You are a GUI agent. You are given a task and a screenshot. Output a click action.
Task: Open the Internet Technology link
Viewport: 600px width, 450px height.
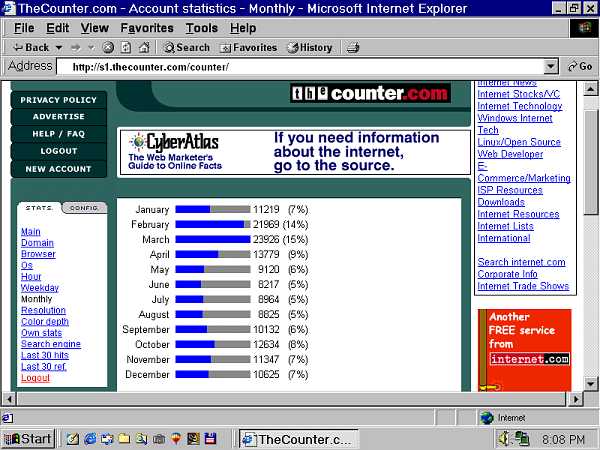click(520, 106)
